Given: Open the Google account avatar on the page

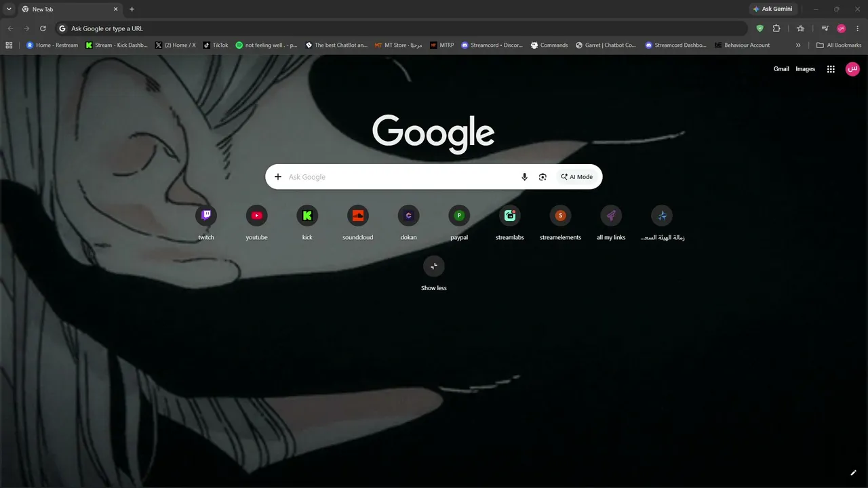Looking at the screenshot, I should (x=852, y=69).
